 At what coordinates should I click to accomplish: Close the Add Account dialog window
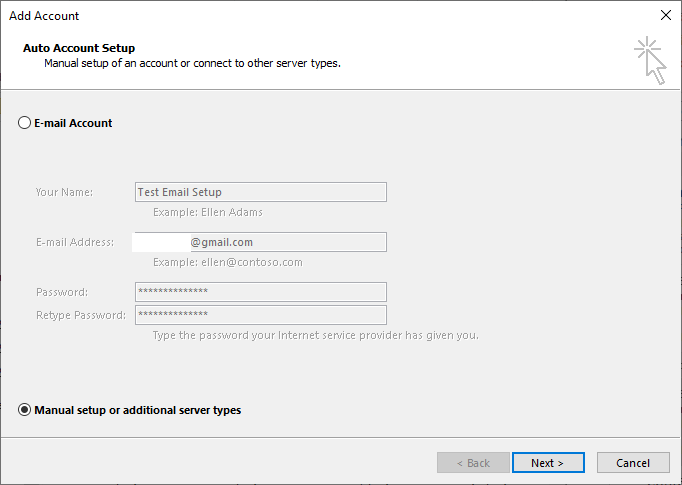(x=665, y=15)
